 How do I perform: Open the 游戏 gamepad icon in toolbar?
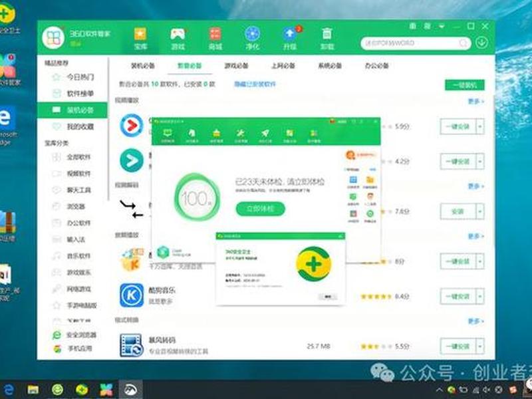[x=178, y=39]
